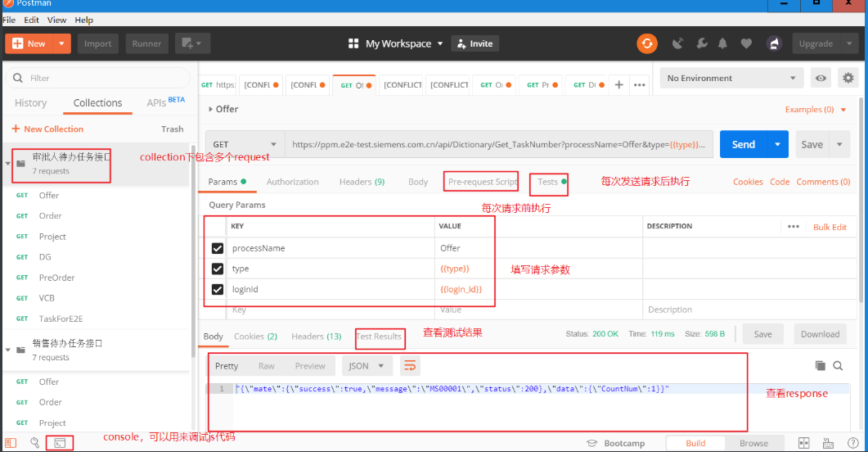Click the New Collection link
The height and width of the screenshot is (452, 868).
pos(47,129)
